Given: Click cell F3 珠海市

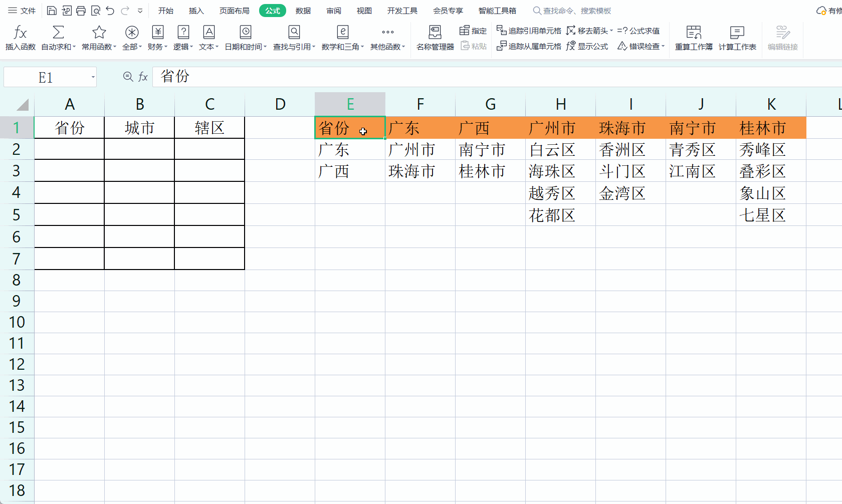Looking at the screenshot, I should [420, 171].
